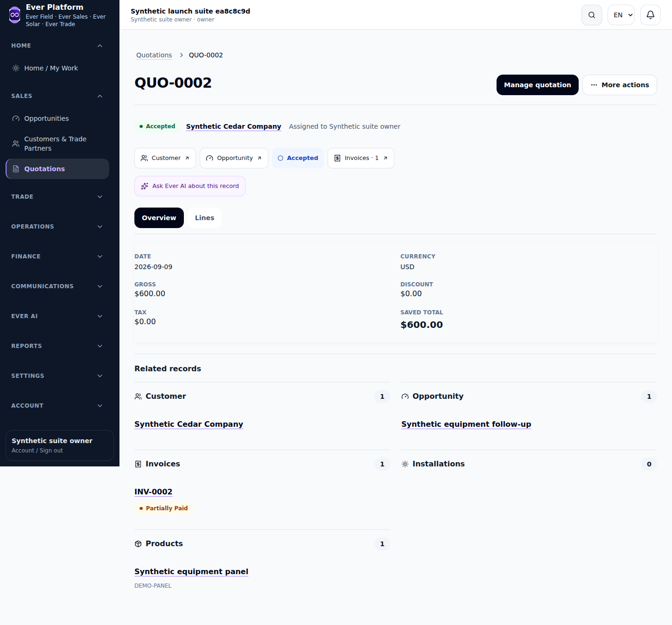Click the gauge icon beside Opportunities in sidebar
The height and width of the screenshot is (625, 672).
click(16, 118)
